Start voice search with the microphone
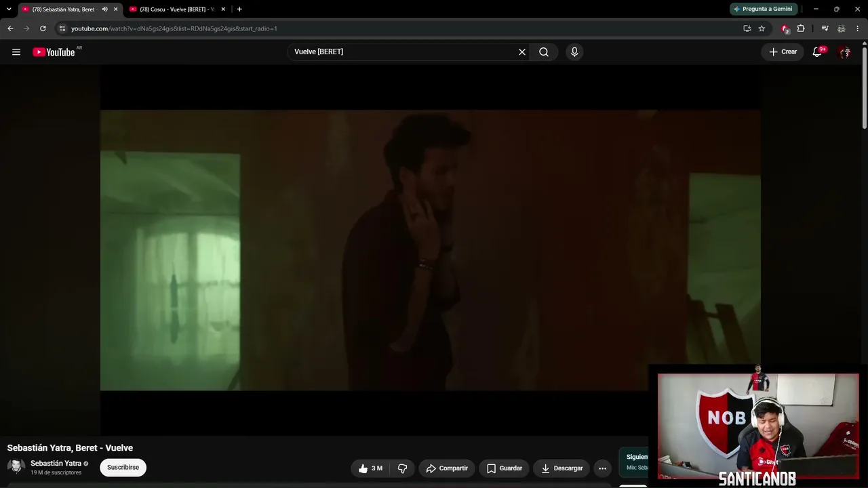This screenshot has height=488, width=868. pos(574,52)
